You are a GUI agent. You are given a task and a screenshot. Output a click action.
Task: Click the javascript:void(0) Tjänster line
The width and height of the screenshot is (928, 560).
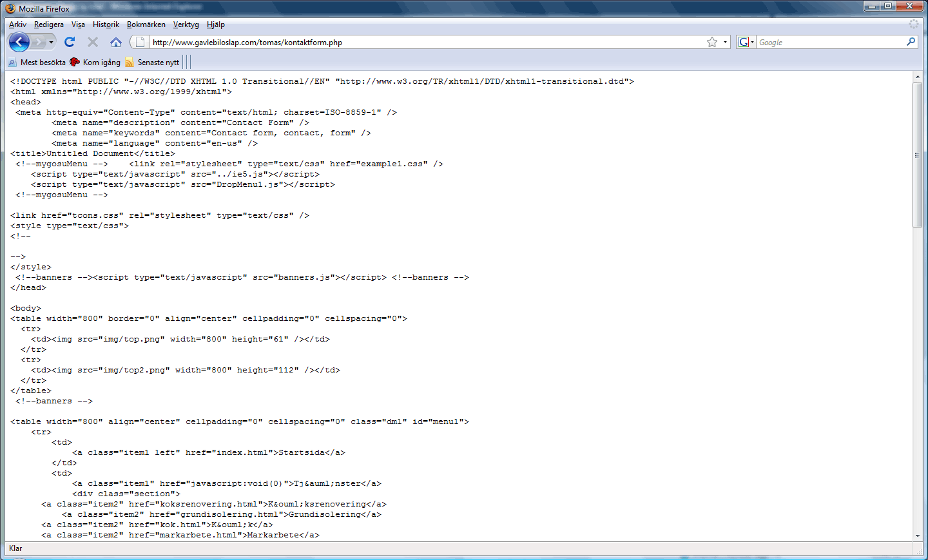pyautogui.click(x=227, y=483)
